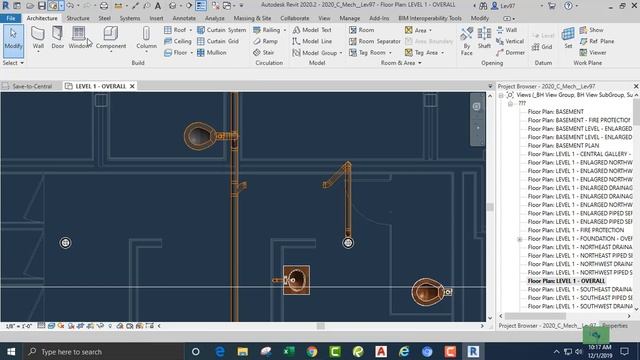Select the Floor tool
This screenshot has width=640, height=360.
(x=176, y=53)
